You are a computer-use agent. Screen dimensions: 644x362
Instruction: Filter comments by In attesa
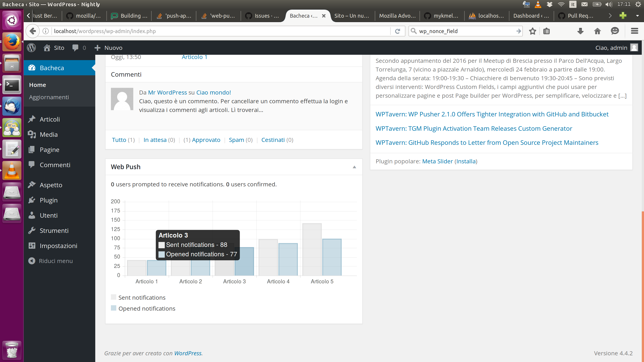[155, 140]
